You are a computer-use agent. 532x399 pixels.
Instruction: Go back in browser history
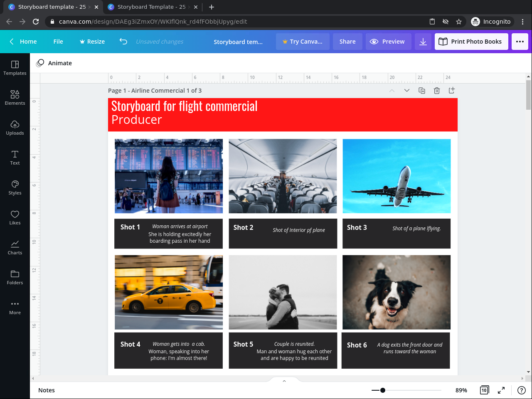[9, 22]
